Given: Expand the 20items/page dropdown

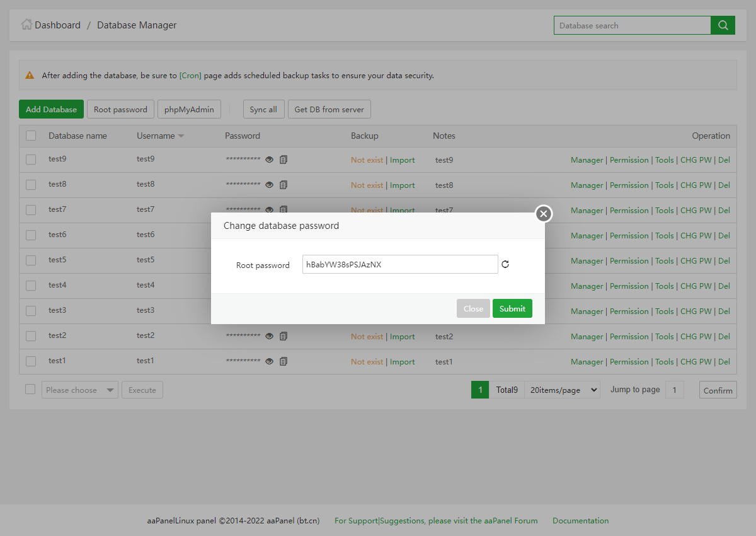Looking at the screenshot, I should [562, 390].
